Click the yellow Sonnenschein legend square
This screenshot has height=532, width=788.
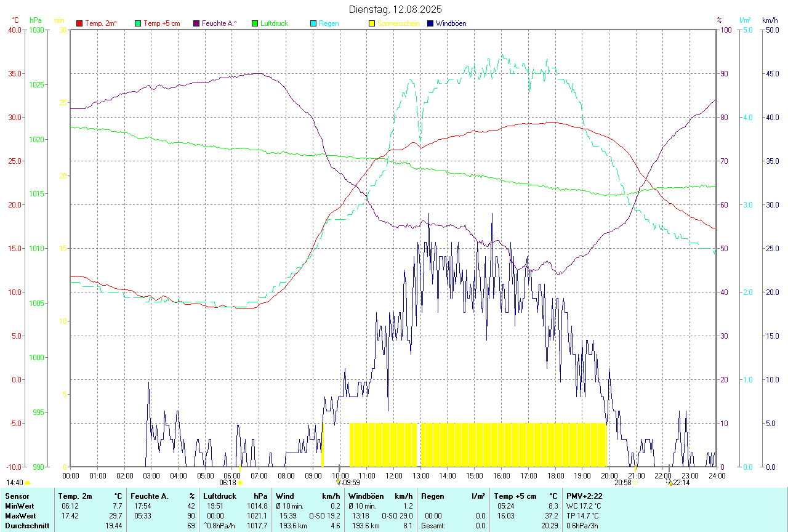tap(372, 23)
